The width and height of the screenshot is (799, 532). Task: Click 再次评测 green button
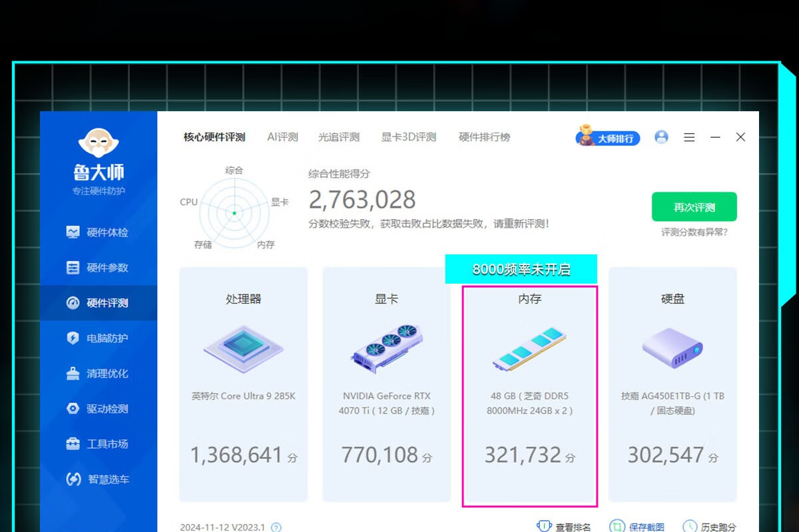[694, 207]
